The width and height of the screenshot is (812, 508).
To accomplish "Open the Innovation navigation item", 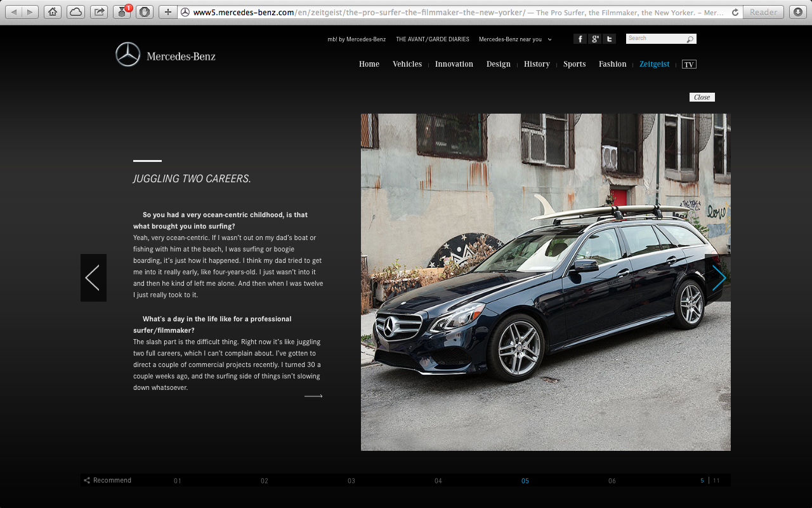I will [x=454, y=64].
